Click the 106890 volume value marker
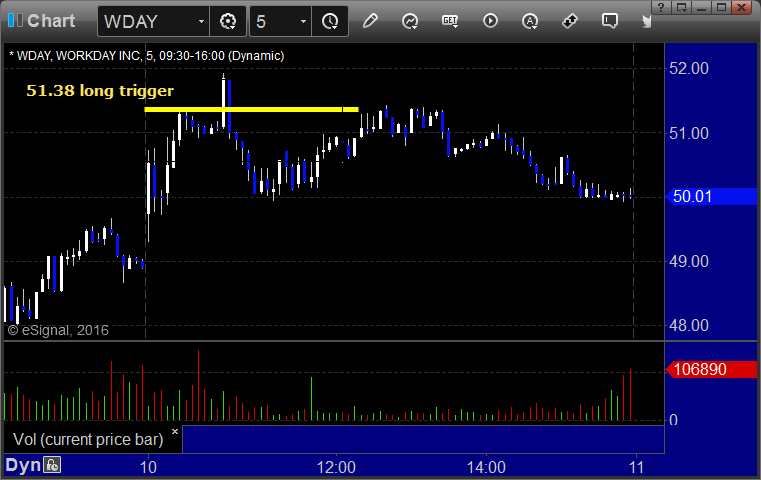Screen dimensions: 761x480 712,369
